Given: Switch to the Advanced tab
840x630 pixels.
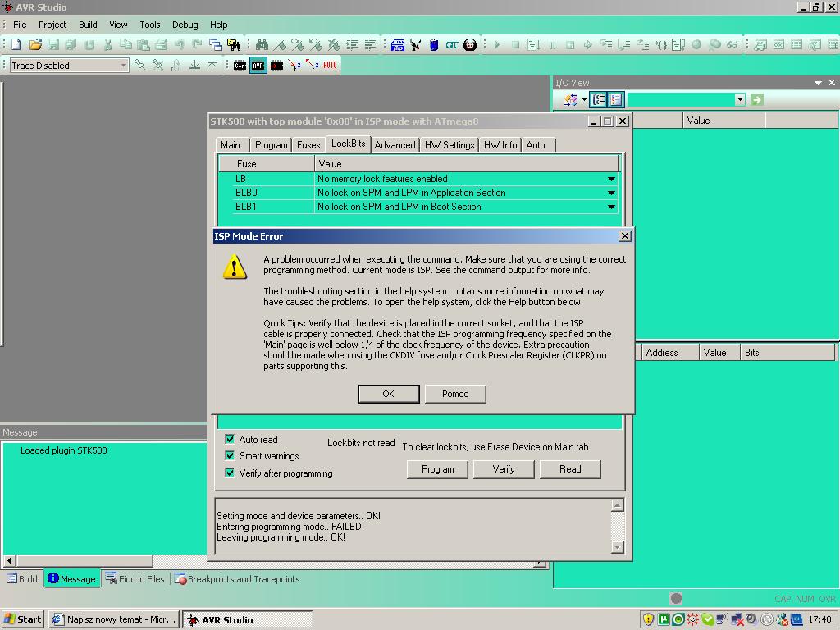Looking at the screenshot, I should [395, 145].
